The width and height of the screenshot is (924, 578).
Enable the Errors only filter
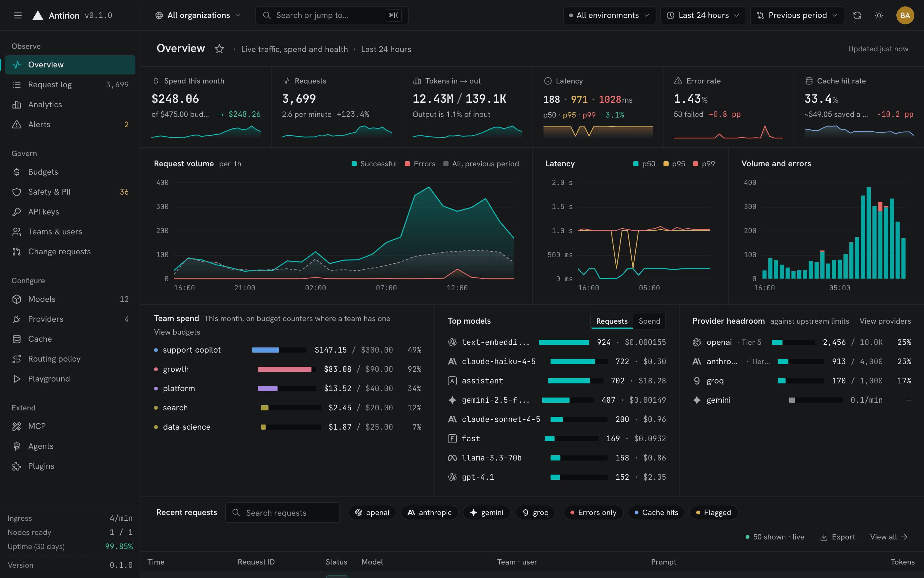(x=593, y=512)
